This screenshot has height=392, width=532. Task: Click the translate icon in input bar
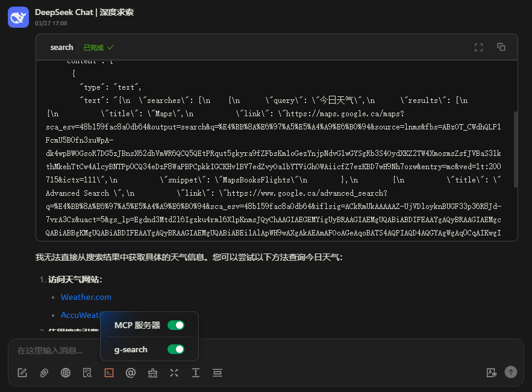tap(491, 373)
